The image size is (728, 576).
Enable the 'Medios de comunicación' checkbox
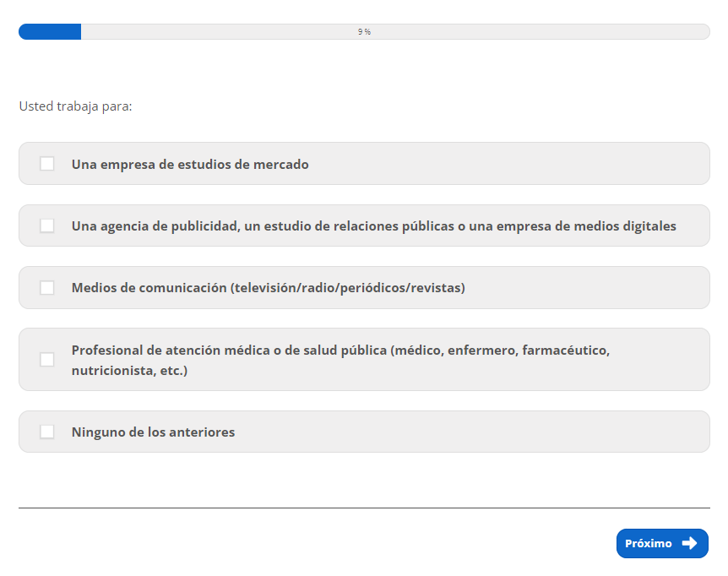47,288
